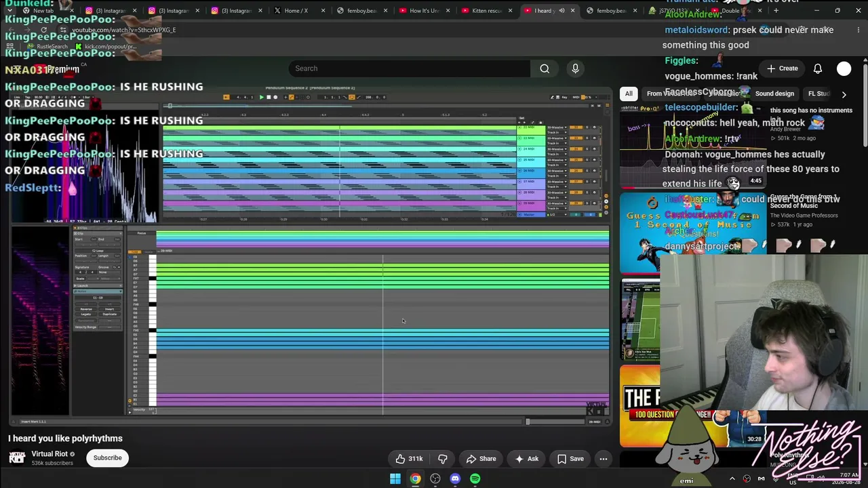Open Spotify from the taskbar
Viewport: 868px width, 488px height.
[x=475, y=479]
